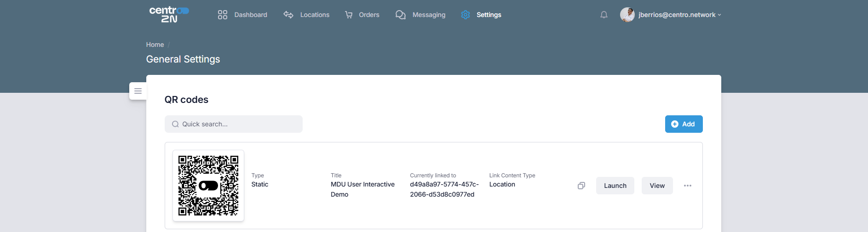Click the Orders shopping cart icon
This screenshot has height=232, width=868.
pyautogui.click(x=349, y=15)
